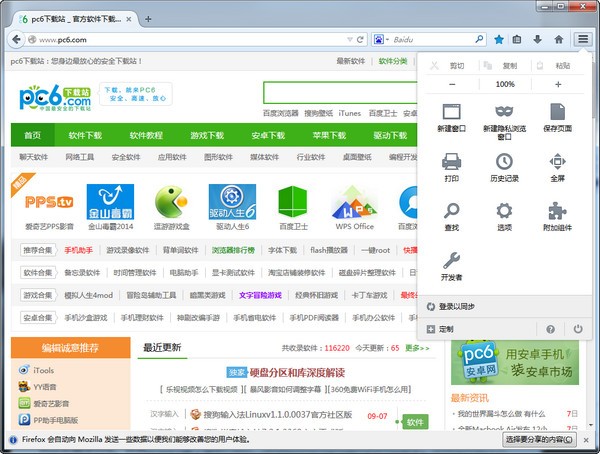Toggle Full Screen mode in menu
Viewport: 600px width, 454px height.
[557, 161]
